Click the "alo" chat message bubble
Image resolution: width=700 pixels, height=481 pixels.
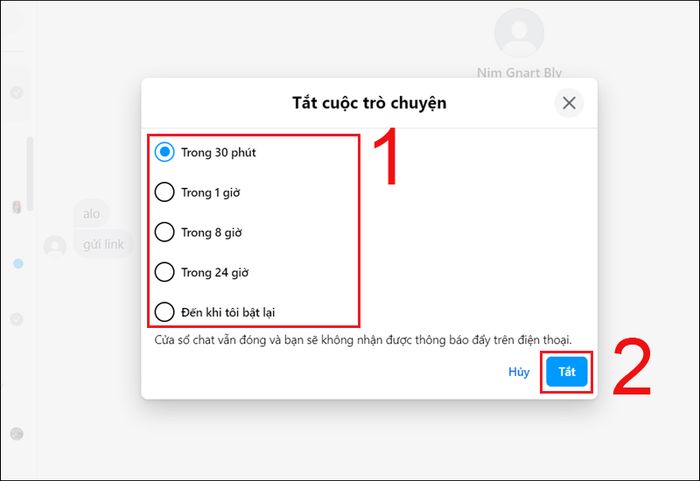92,213
